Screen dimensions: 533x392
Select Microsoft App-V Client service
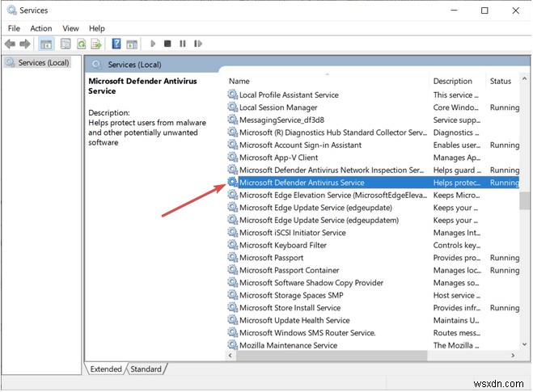tap(373, 158)
